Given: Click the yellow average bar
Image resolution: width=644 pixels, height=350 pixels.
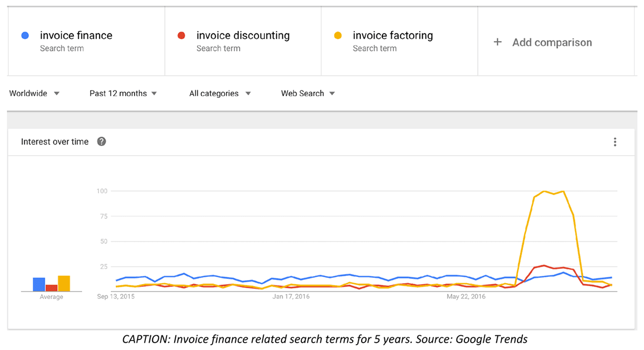Looking at the screenshot, I should pyautogui.click(x=64, y=284).
